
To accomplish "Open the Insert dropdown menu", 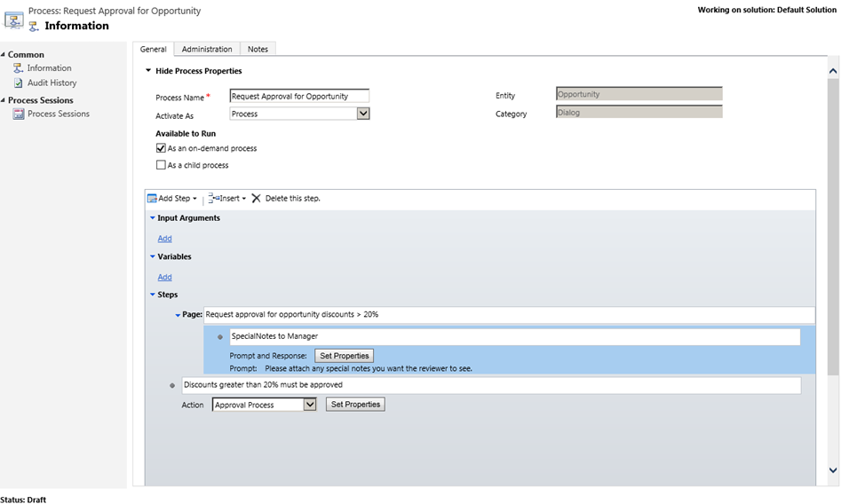I will [x=244, y=199].
